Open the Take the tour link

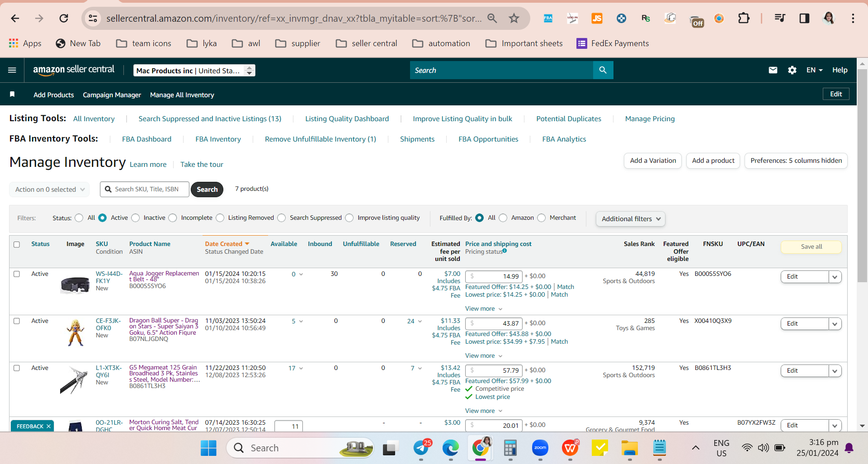pos(202,165)
